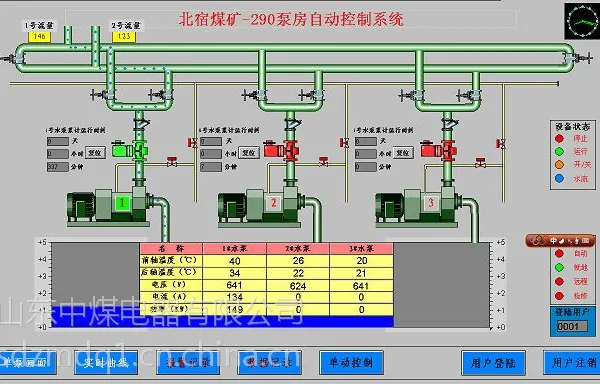
Task: Click the 设备状态 legend title
Action: [x=572, y=127]
